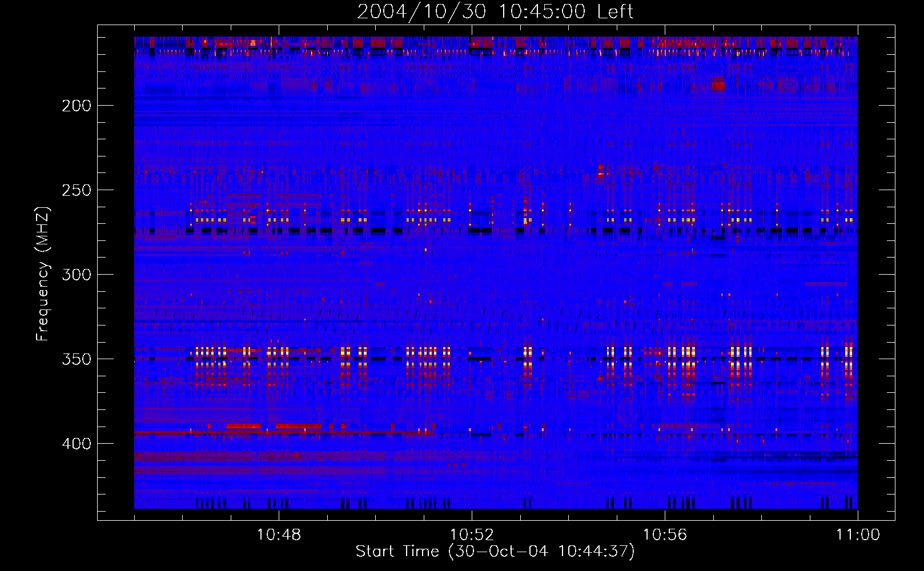The image size is (924, 571).
Task: Click the plot title "2004/10/30 10:45:00 Left"
Action: 495,11
